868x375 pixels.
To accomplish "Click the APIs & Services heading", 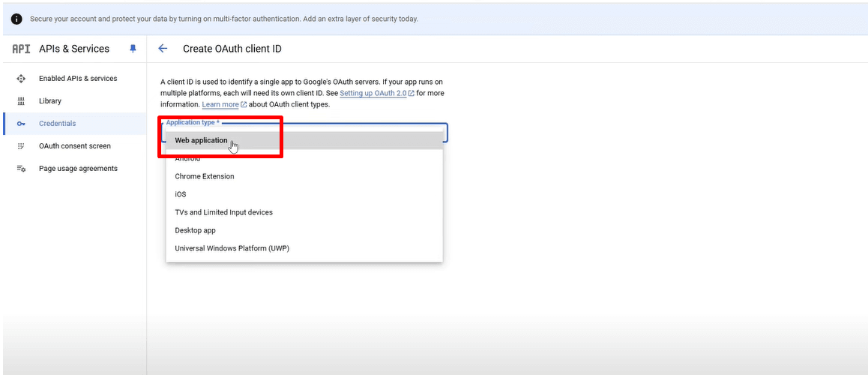I will (74, 49).
